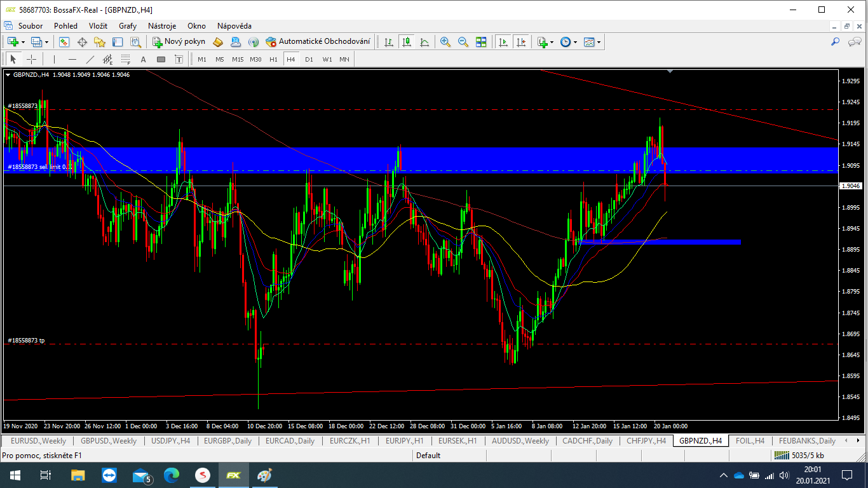Expand the Profiles dropdown arrow

tap(46, 42)
